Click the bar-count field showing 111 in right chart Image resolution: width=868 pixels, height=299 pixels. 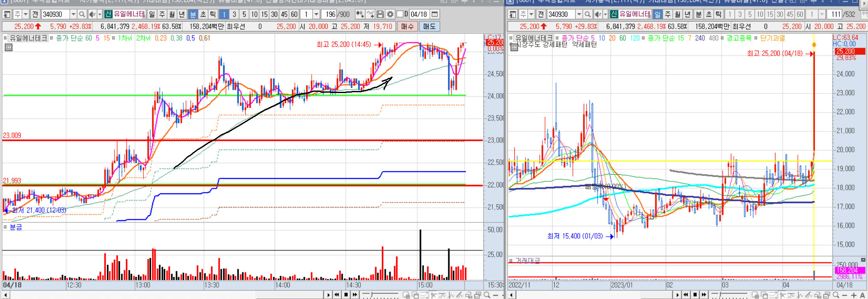point(834,14)
